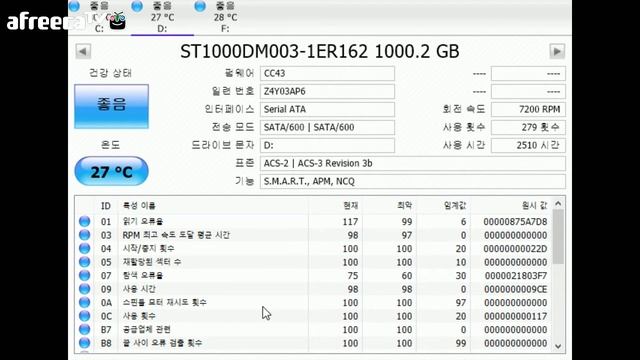Image resolution: width=640 pixels, height=360 pixels.
Task: Click the status icon for attribute 01
Action: pos(84,221)
